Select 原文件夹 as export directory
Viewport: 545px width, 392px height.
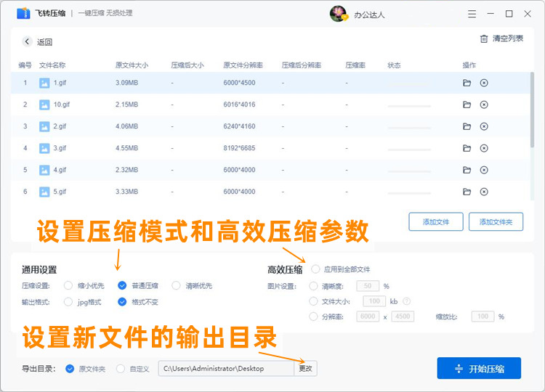[x=70, y=369]
